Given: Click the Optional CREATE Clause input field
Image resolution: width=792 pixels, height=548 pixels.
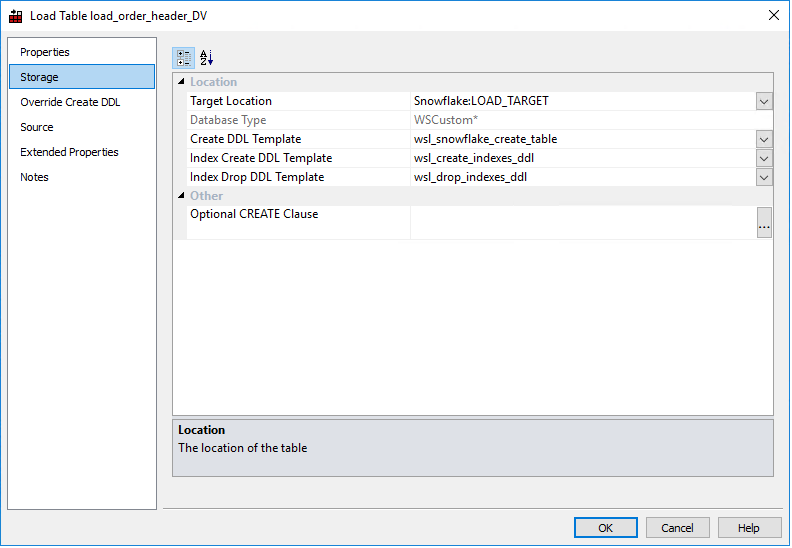Looking at the screenshot, I should (582, 222).
